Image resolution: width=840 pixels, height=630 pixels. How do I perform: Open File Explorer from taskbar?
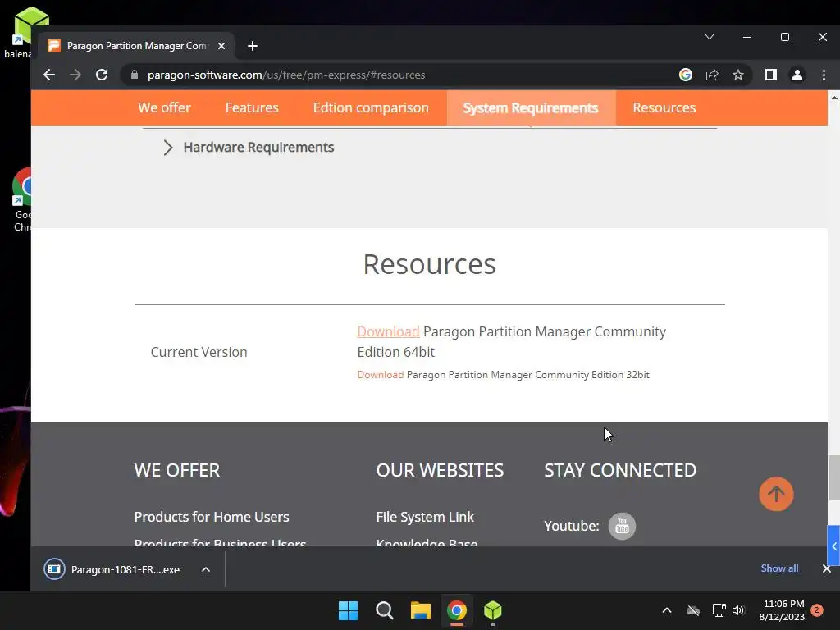pyautogui.click(x=421, y=610)
